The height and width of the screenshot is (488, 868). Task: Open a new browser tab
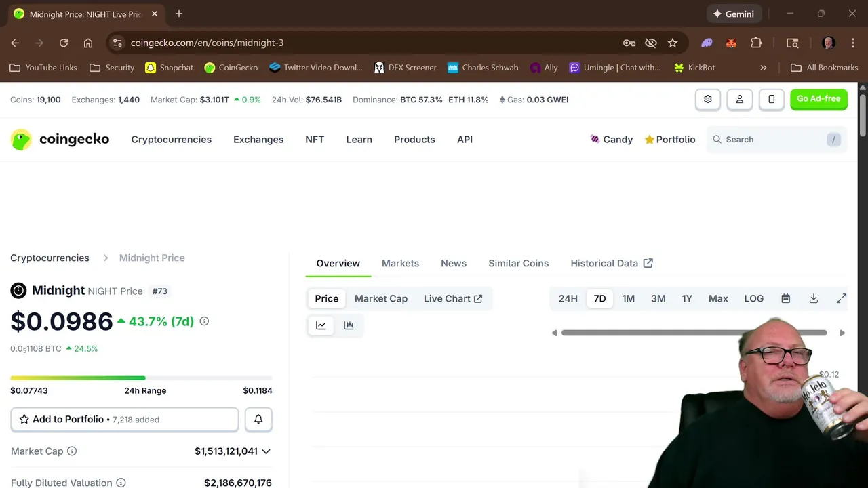point(179,14)
